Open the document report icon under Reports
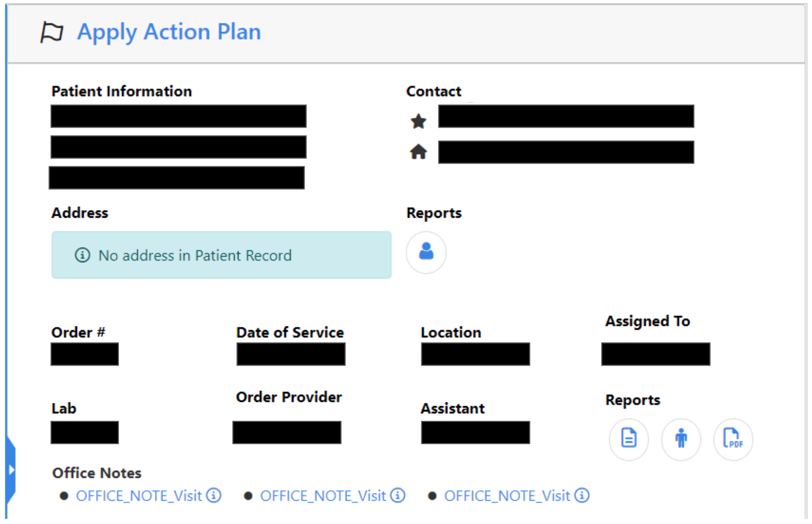Image resolution: width=812 pixels, height=524 pixels. pyautogui.click(x=628, y=439)
